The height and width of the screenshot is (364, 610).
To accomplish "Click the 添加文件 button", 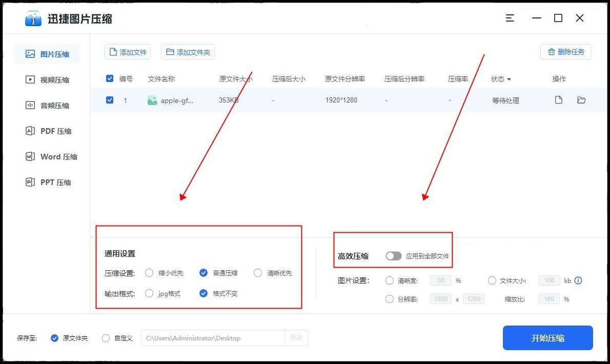I will [x=128, y=52].
